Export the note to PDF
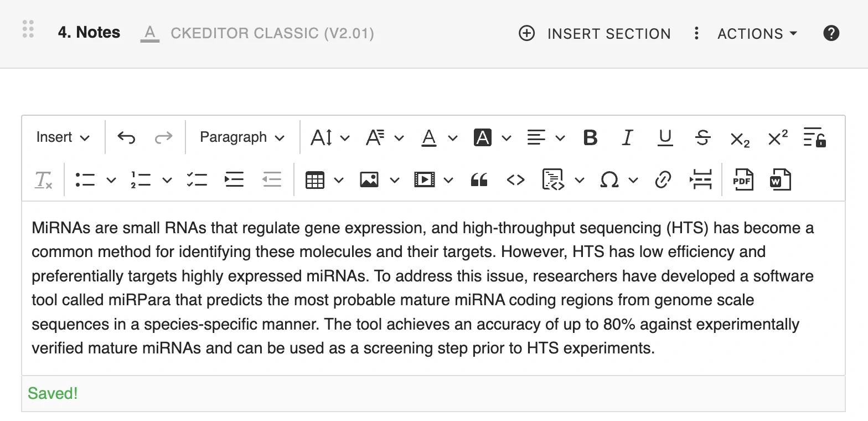The height and width of the screenshot is (421, 868). [743, 180]
